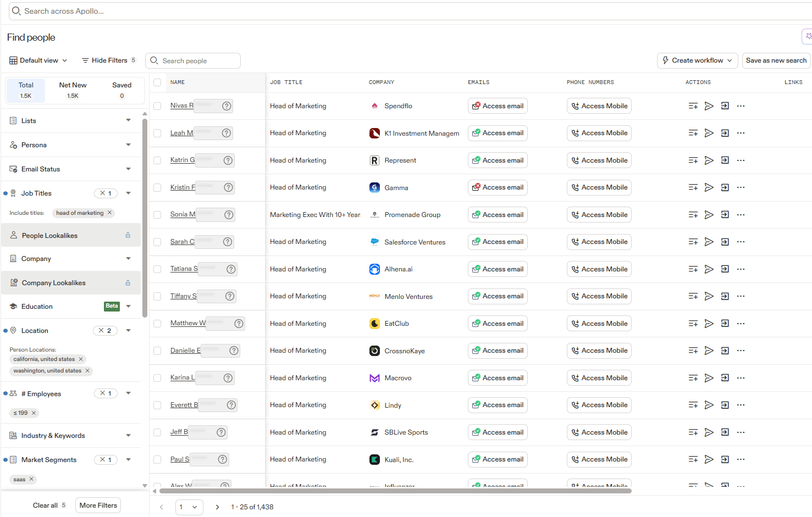Open the Company Lookalikes filter
This screenshot has height=517, width=812.
pos(71,283)
